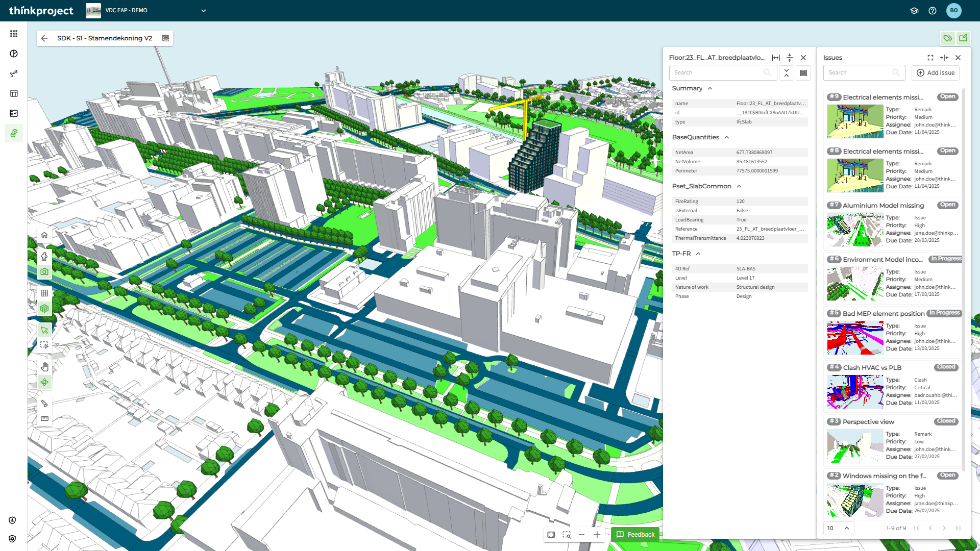Toggle the 3D cube view mode
The height and width of the screenshot is (551, 980).
(44, 309)
